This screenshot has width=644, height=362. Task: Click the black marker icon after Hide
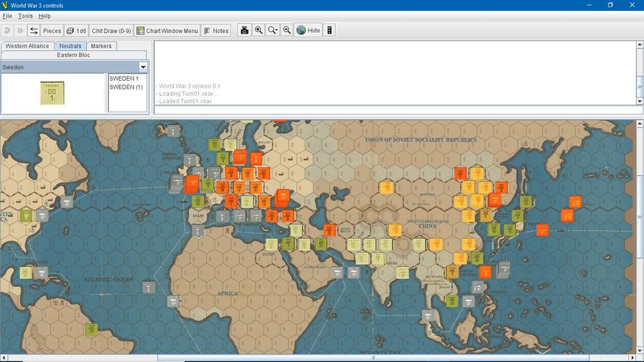[x=329, y=30]
